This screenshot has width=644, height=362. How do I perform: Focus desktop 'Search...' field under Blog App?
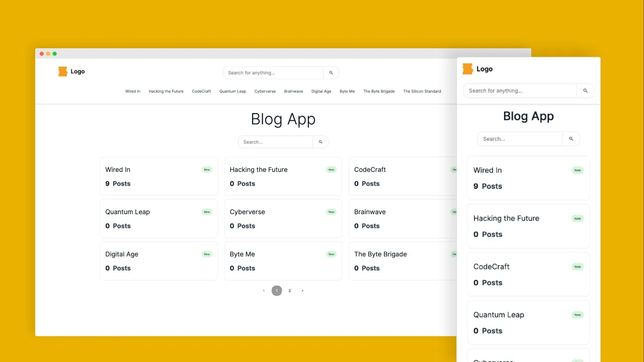[x=276, y=142]
